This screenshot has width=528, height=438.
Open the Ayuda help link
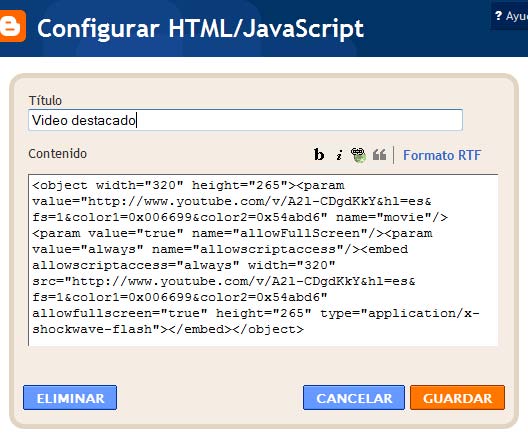coord(517,16)
